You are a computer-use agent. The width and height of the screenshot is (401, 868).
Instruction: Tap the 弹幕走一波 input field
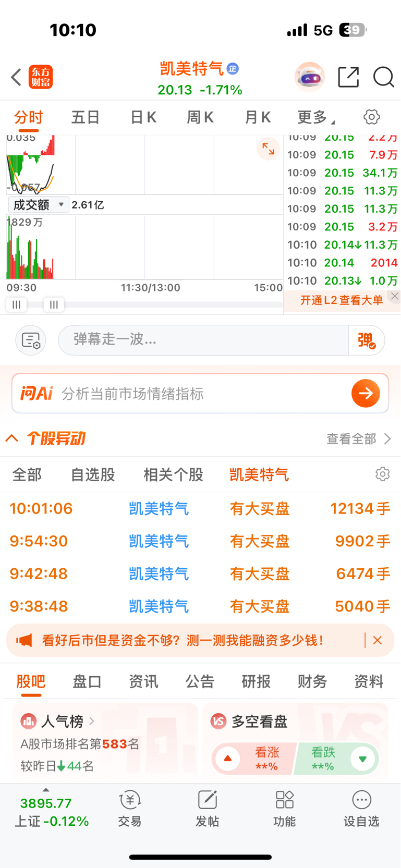203,340
